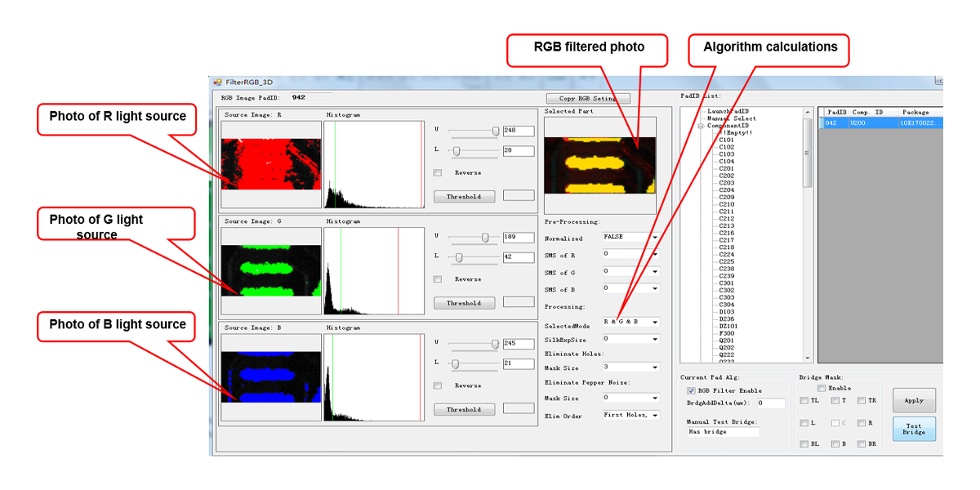Viewport: 980px width, 490px height.
Task: Click the R source image thumbnail
Action: [270, 163]
